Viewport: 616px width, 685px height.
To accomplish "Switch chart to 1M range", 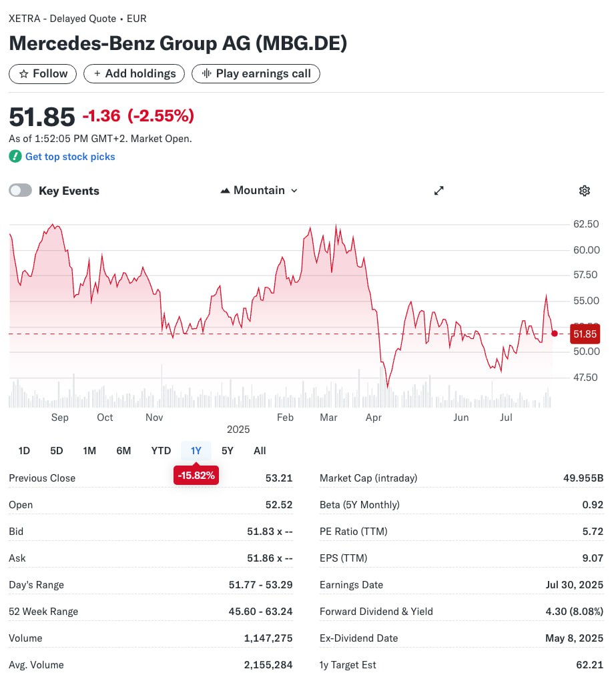I will click(x=89, y=451).
